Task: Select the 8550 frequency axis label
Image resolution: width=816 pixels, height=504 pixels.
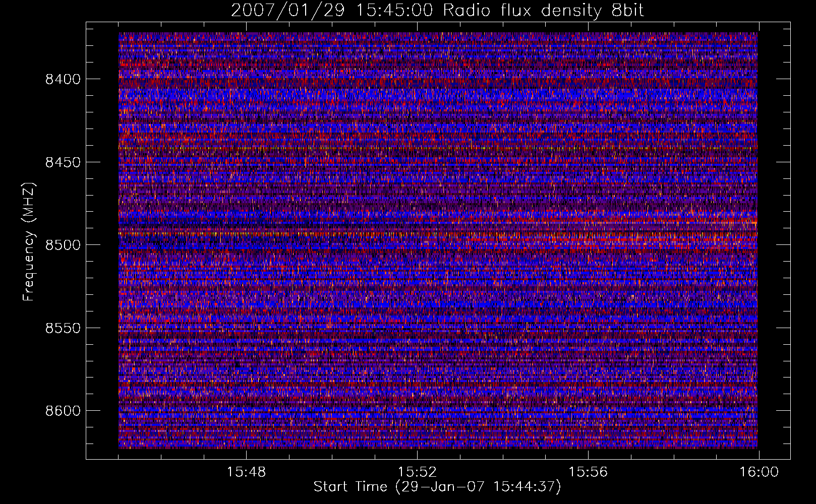Action: [63, 328]
